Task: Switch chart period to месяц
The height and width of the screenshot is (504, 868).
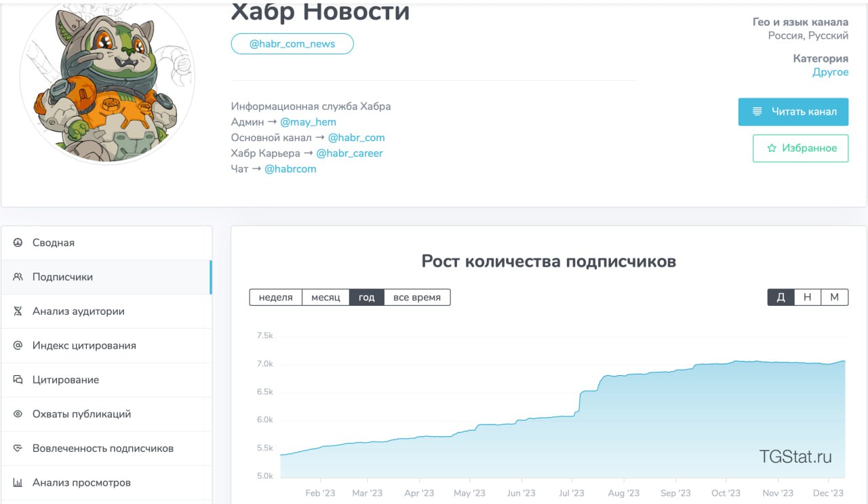Action: pos(325,297)
